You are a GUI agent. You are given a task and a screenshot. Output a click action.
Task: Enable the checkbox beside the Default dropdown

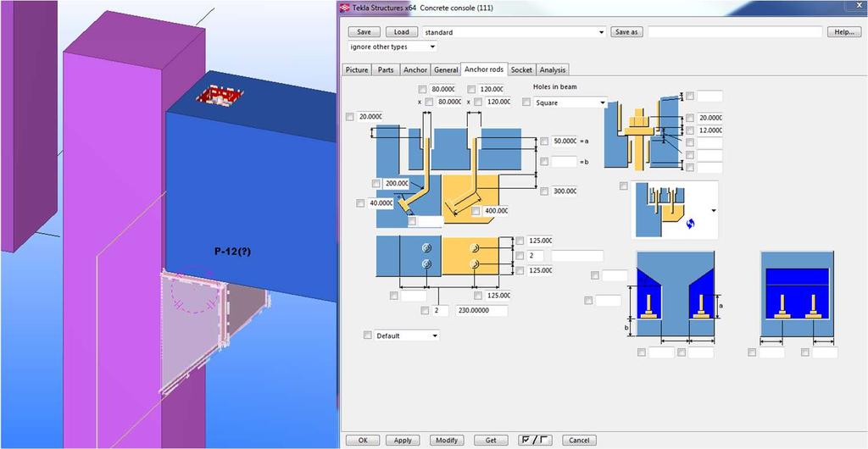(367, 335)
